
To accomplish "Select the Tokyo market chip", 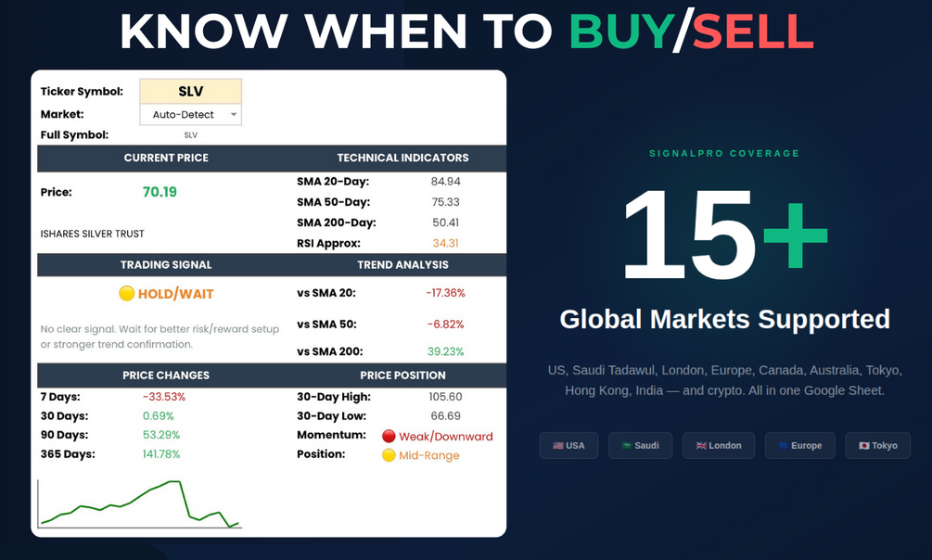I will coord(878,445).
